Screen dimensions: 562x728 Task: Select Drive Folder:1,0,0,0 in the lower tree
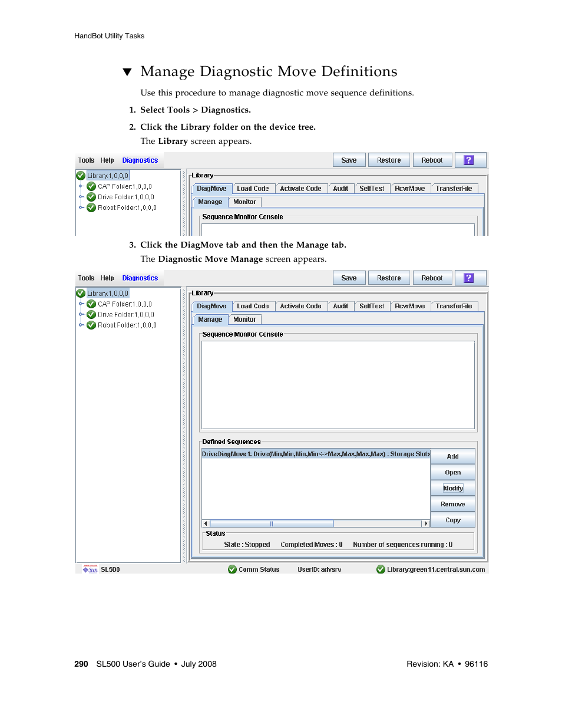[126, 315]
